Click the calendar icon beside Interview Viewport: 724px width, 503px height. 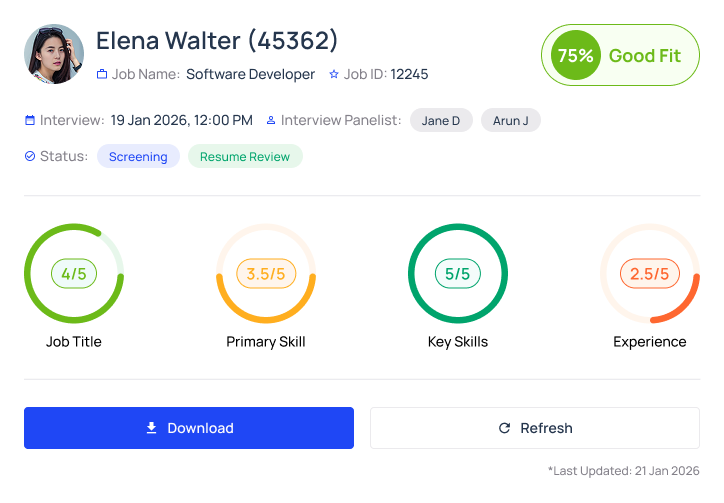(x=30, y=121)
